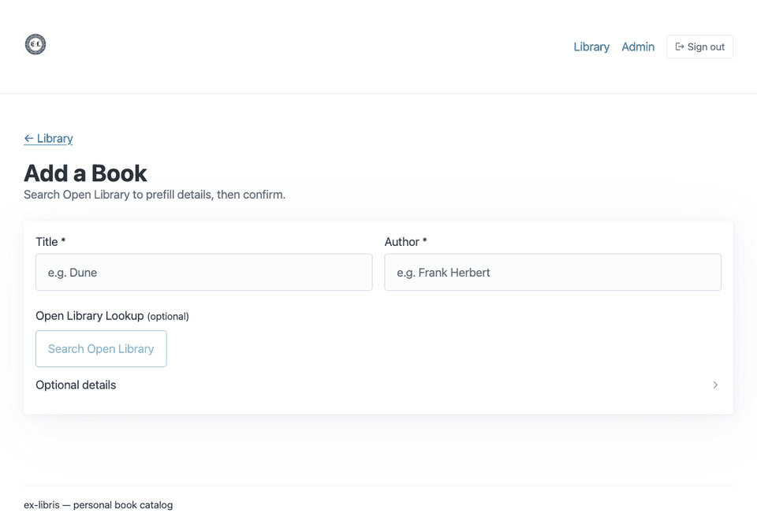757x532 pixels.
Task: Click the Author input showing e.g. Frank Herbert
Action: (x=552, y=272)
